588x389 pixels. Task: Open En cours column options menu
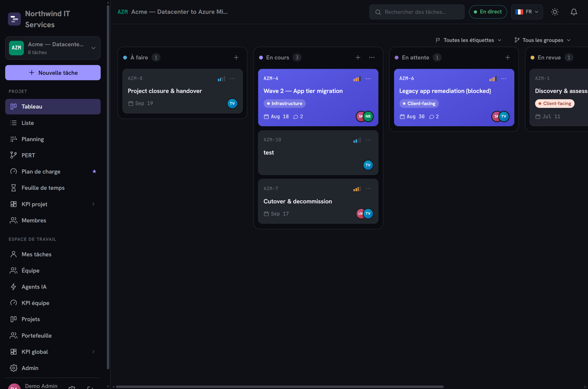(x=372, y=57)
